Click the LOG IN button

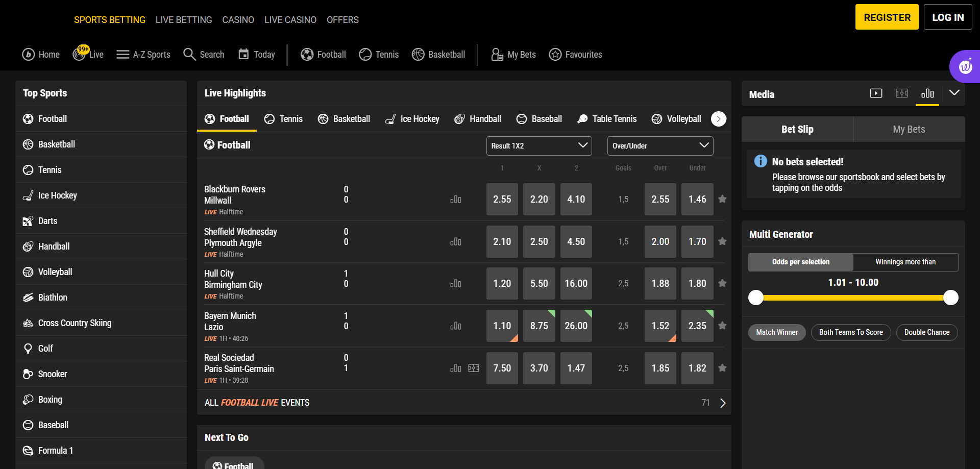948,17
